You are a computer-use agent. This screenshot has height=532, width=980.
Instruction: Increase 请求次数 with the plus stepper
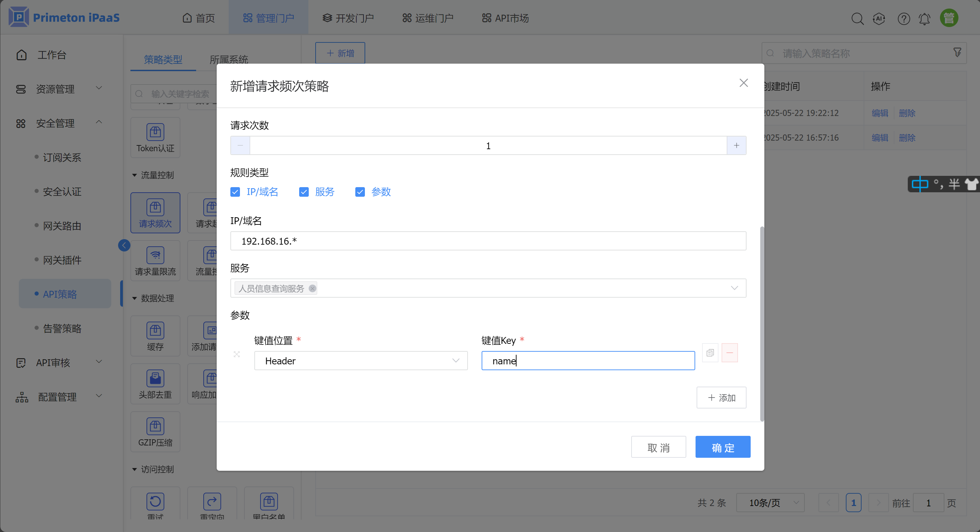tap(736, 146)
